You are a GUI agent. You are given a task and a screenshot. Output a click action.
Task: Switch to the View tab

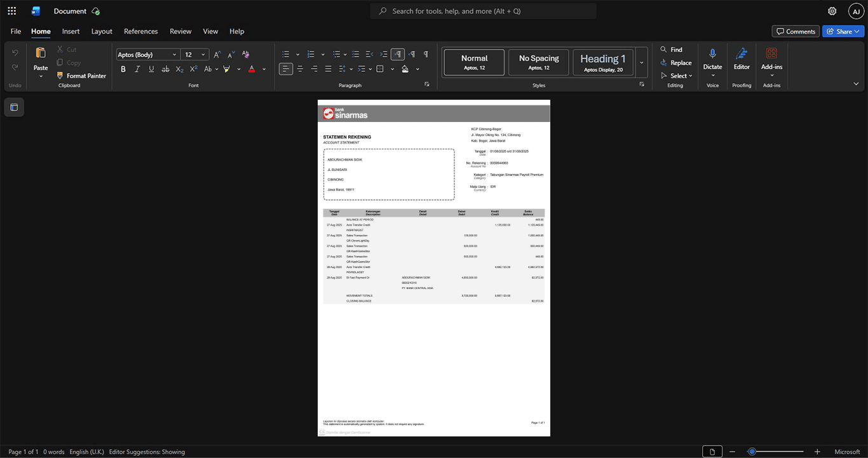tap(210, 31)
